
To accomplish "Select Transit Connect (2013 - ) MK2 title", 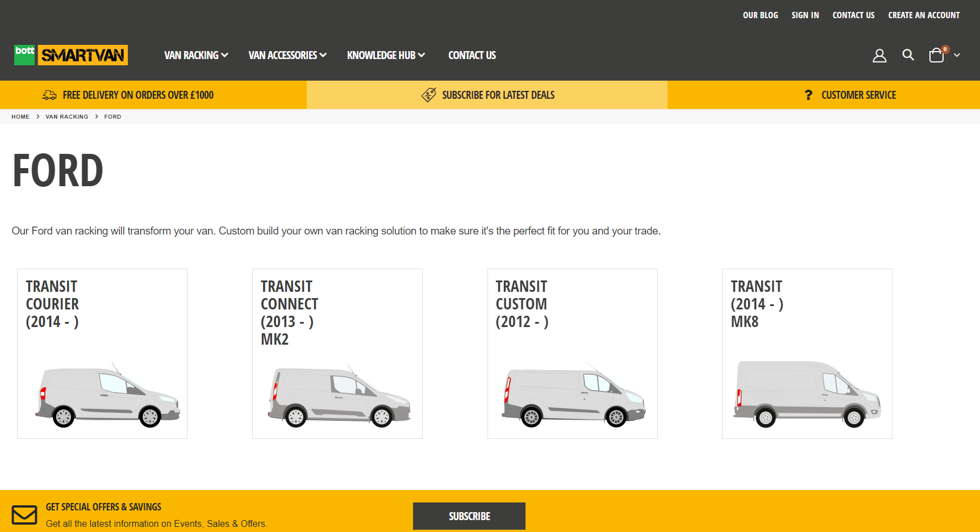I will click(x=289, y=313).
